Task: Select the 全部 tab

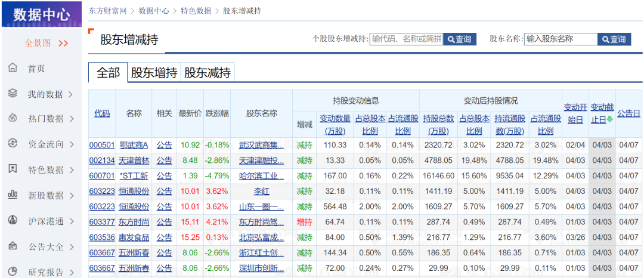Action: pos(108,73)
